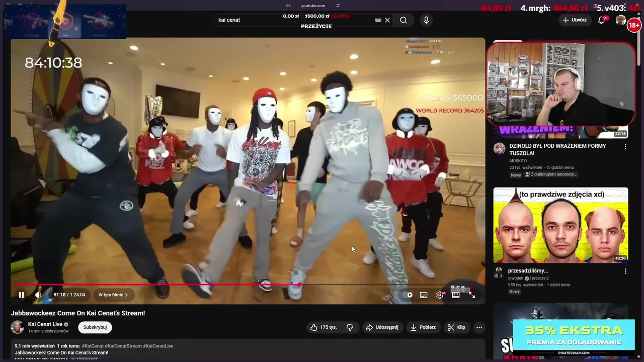Open video settings gear icon
The image size is (644, 362).
[440, 295]
